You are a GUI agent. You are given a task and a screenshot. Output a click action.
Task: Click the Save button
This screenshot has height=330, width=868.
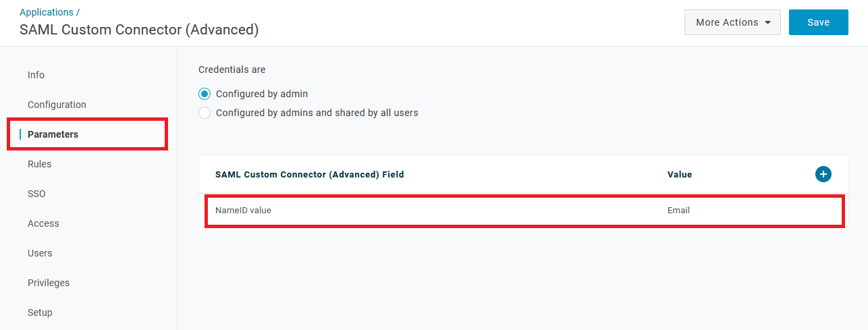[x=818, y=22]
